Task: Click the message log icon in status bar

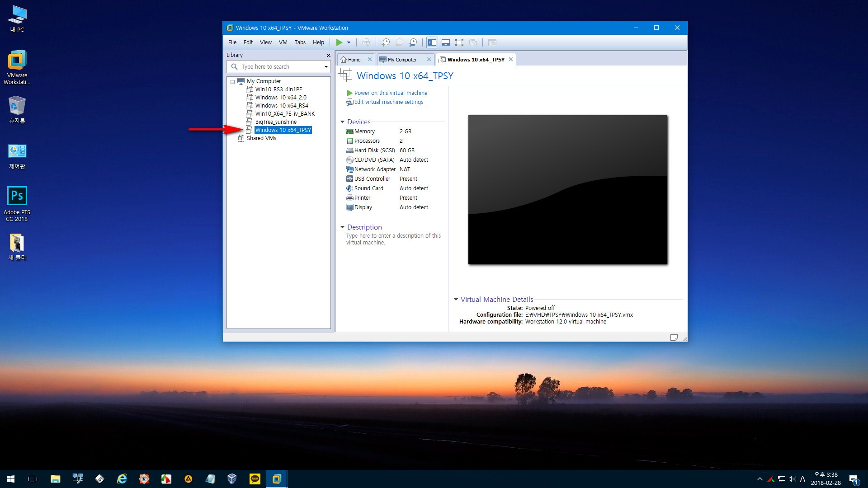Action: point(674,338)
